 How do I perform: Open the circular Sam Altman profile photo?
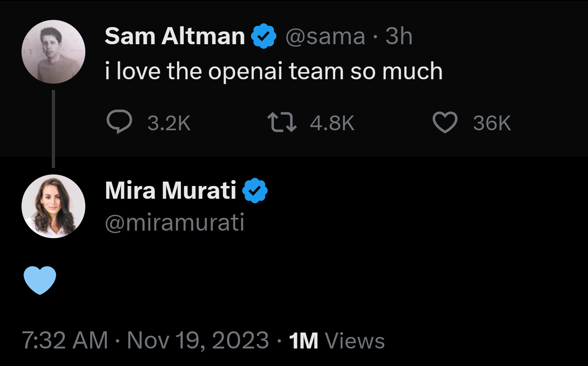pyautogui.click(x=53, y=52)
